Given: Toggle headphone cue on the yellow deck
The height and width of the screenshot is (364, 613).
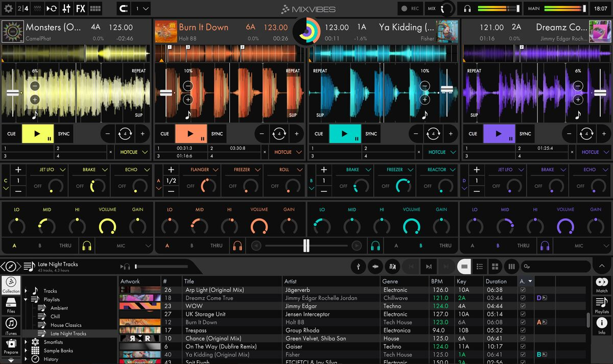Looking at the screenshot, I should pyautogui.click(x=86, y=246).
